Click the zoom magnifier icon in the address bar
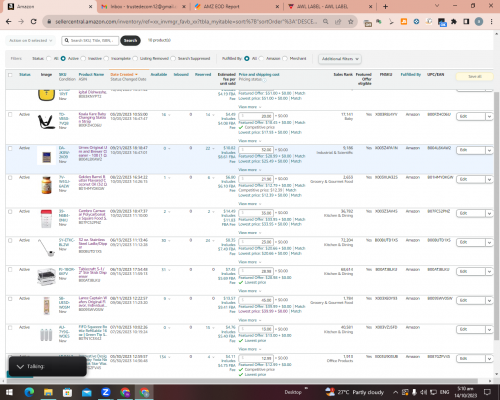This screenshot has height=400, width=500. [325, 21]
